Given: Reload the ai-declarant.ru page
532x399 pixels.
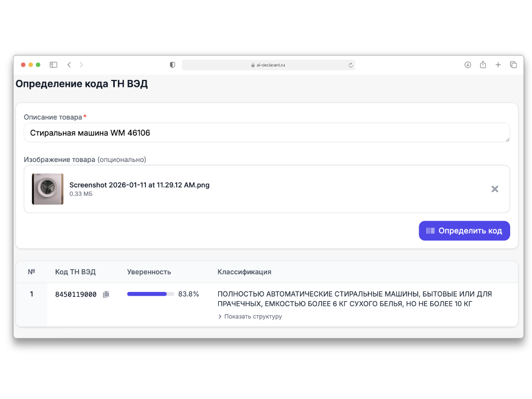Looking at the screenshot, I should pyautogui.click(x=350, y=65).
